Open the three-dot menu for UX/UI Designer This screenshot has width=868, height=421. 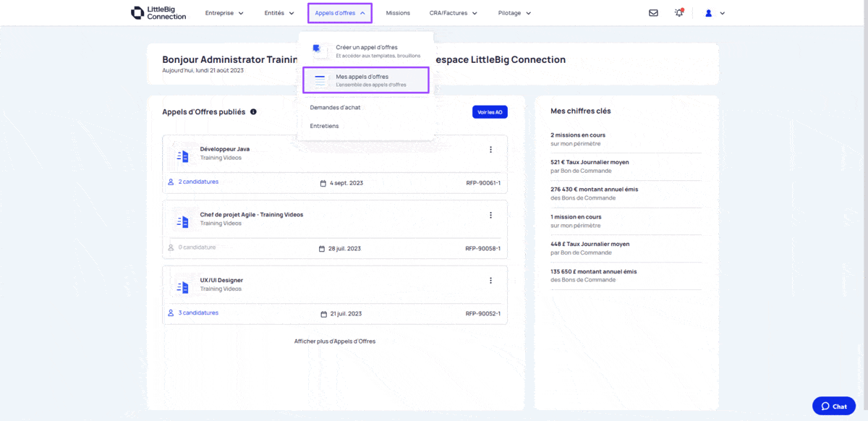490,281
